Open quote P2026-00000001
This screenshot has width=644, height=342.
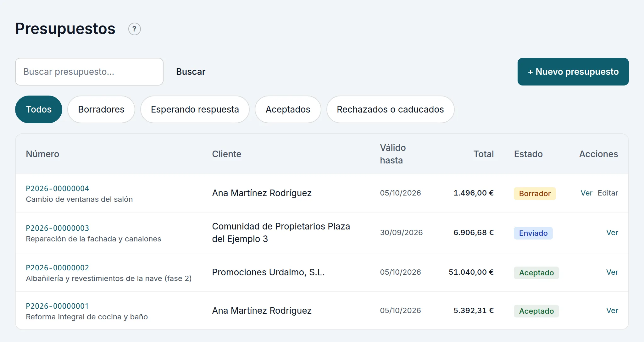click(57, 306)
